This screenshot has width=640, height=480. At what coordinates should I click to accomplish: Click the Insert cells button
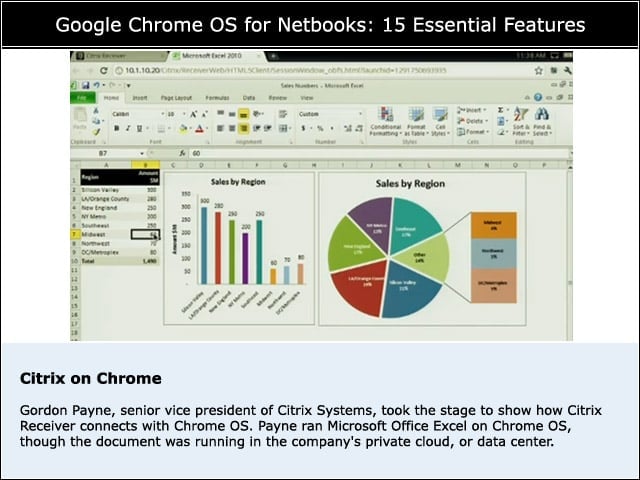pos(471,110)
